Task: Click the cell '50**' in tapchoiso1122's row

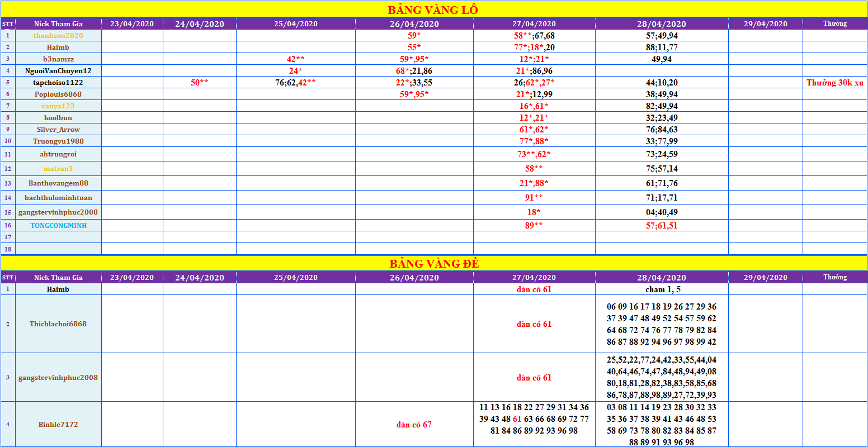Action: coord(200,82)
